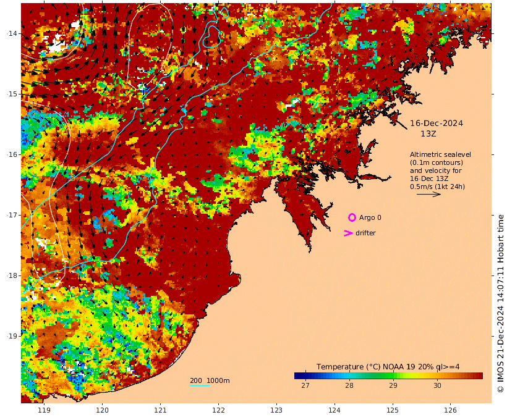The height and width of the screenshot is (420, 507).
Task: Click the temperature color bar
Action: click(x=388, y=376)
